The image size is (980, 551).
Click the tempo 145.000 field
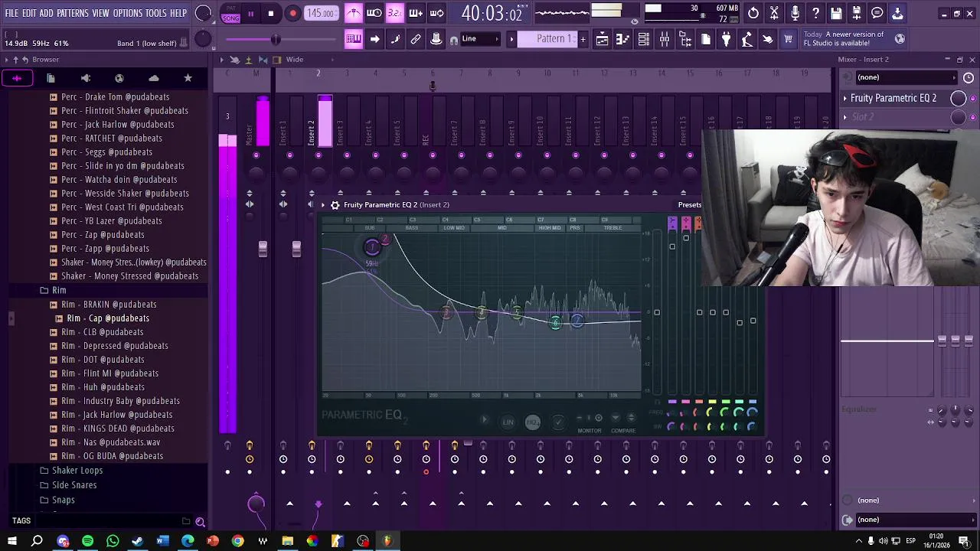point(321,14)
